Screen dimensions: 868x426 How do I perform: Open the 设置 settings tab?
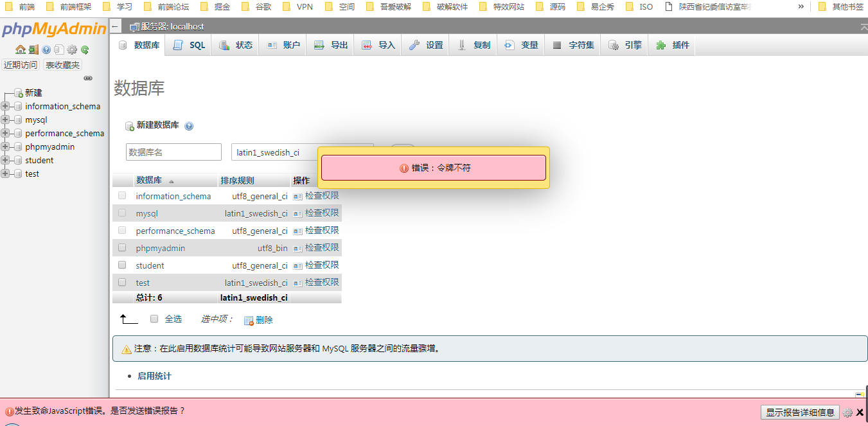tap(426, 45)
